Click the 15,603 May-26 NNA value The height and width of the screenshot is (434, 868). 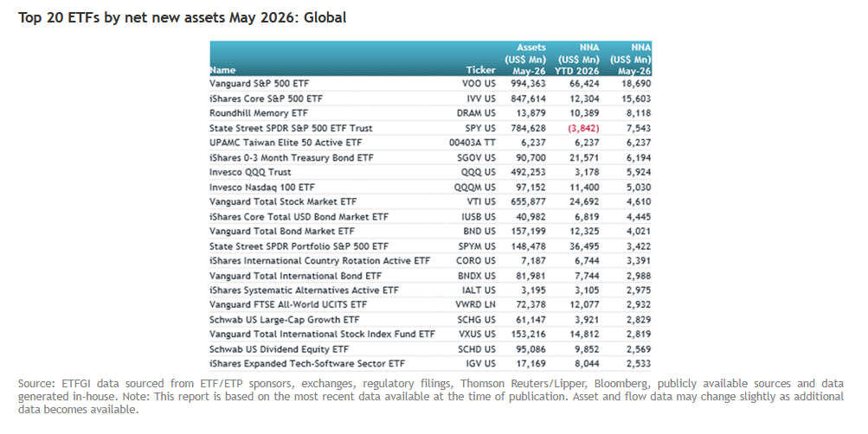637,99
